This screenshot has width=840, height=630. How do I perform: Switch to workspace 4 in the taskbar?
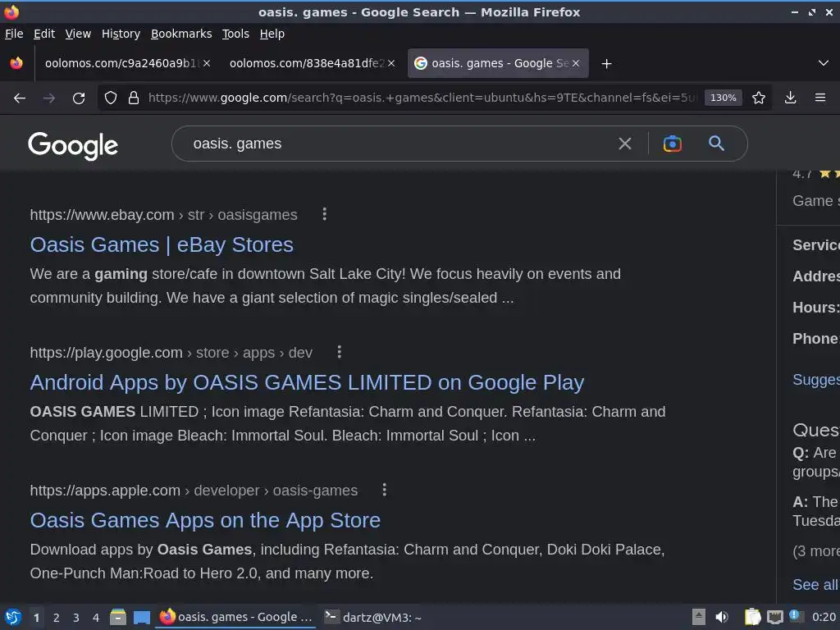[x=96, y=618]
